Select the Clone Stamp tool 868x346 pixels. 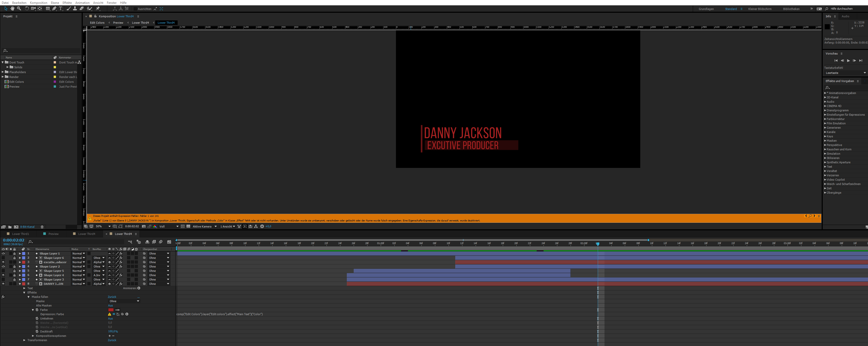(x=75, y=9)
